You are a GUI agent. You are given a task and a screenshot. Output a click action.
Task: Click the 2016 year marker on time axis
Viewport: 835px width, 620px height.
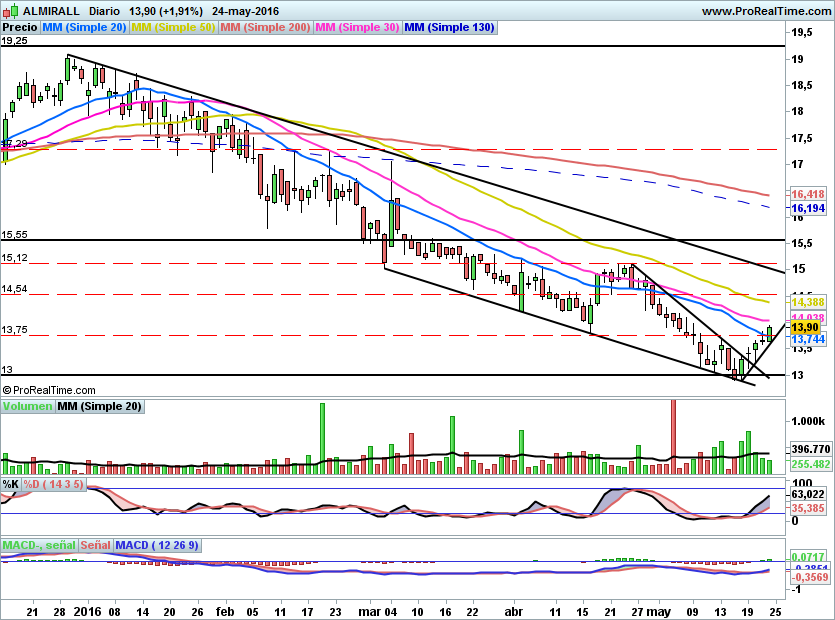click(87, 611)
